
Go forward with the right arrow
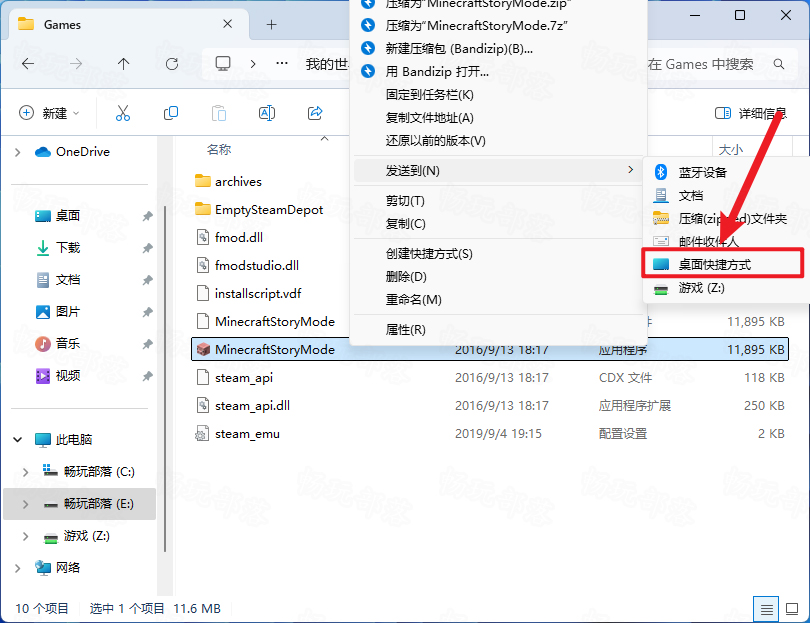tap(76, 64)
